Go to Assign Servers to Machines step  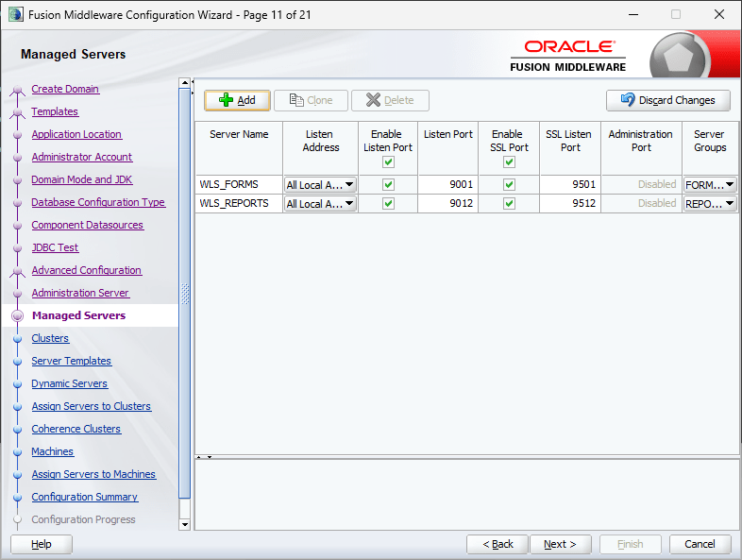tap(93, 474)
